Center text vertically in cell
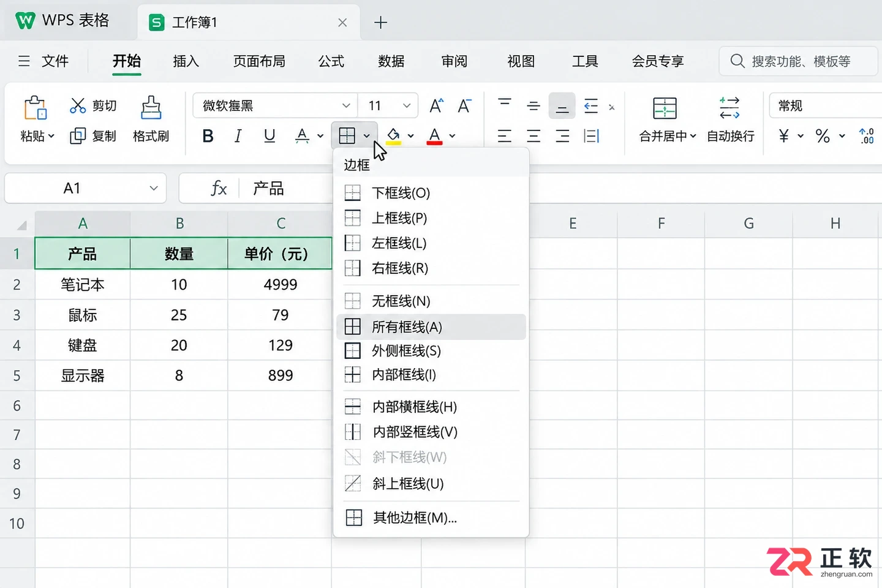This screenshot has width=882, height=588. tap(533, 105)
